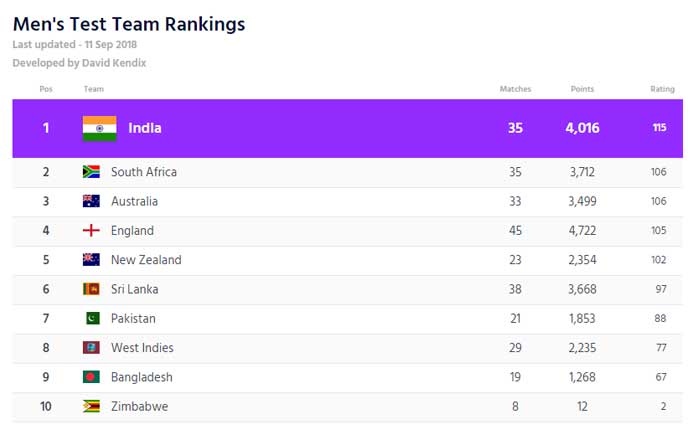Click the West Indies flag icon
696x424 pixels.
pos(91,348)
